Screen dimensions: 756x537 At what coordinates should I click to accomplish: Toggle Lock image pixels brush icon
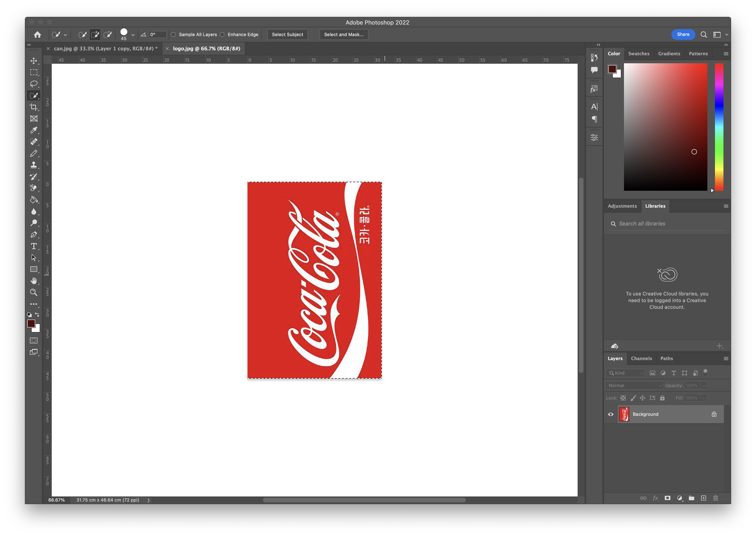click(x=633, y=398)
